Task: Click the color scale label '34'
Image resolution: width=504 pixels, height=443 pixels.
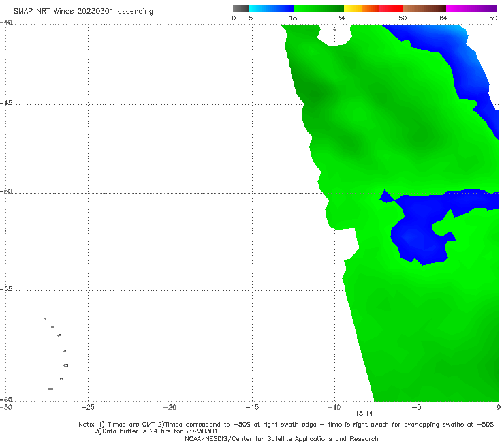Action: (341, 18)
